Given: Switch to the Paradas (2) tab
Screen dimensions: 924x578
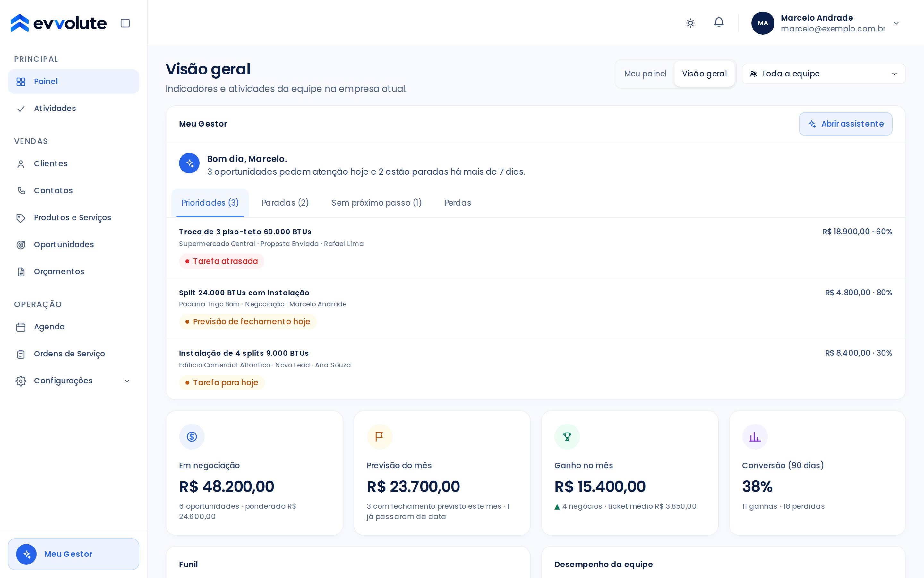Looking at the screenshot, I should (285, 203).
